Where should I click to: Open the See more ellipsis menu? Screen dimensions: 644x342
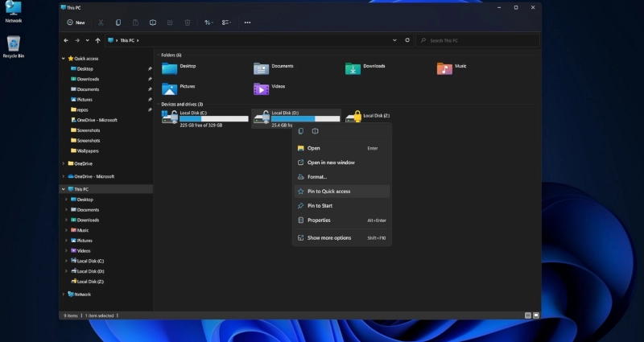tap(247, 23)
